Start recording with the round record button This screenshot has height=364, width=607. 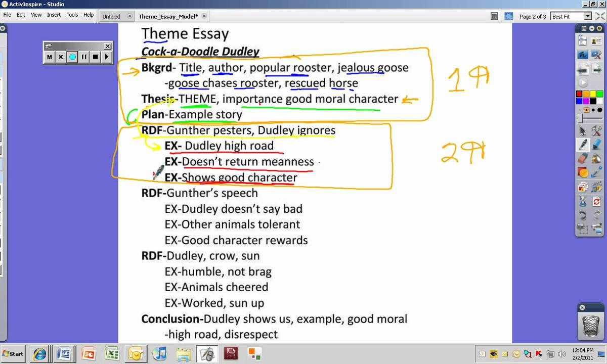(x=72, y=56)
